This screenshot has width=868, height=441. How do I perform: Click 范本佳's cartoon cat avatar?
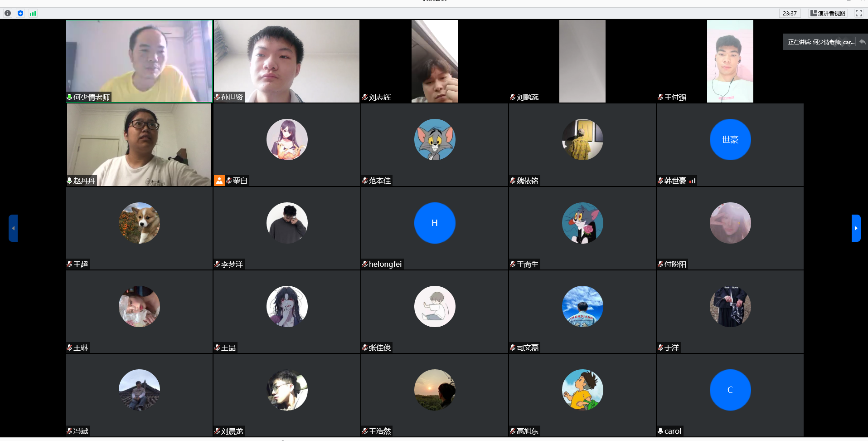(x=434, y=139)
